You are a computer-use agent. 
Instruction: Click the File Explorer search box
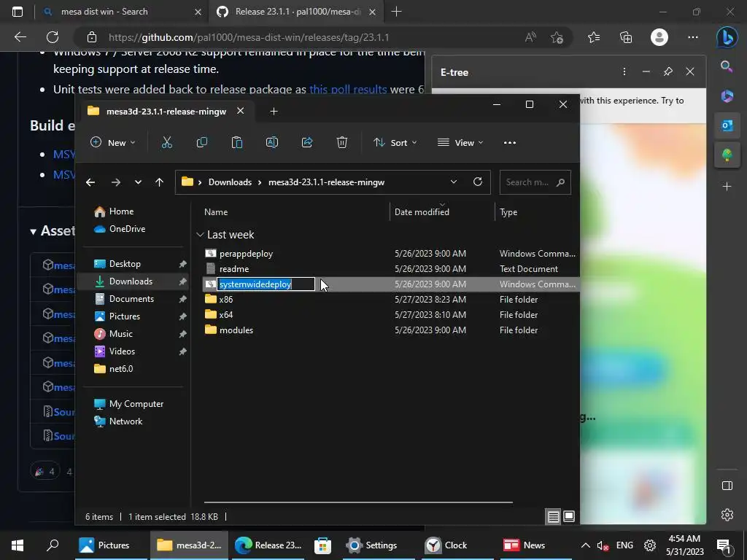pos(535,182)
